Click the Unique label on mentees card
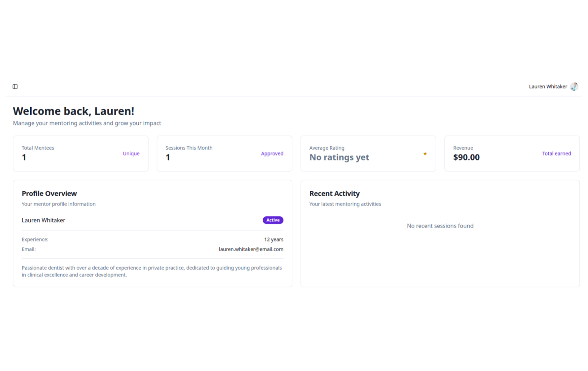 click(x=131, y=154)
